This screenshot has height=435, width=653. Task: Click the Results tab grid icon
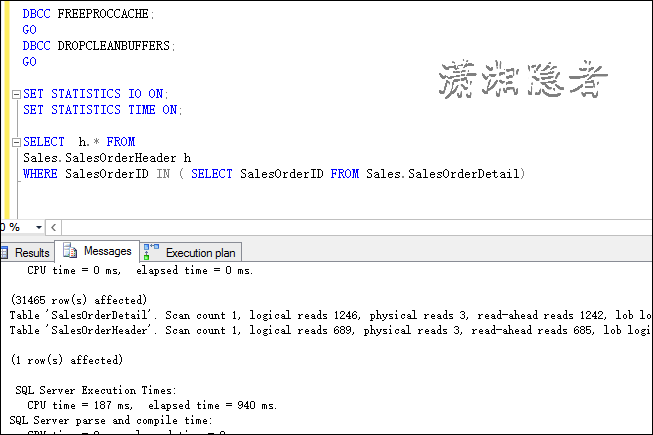[x=5, y=252]
